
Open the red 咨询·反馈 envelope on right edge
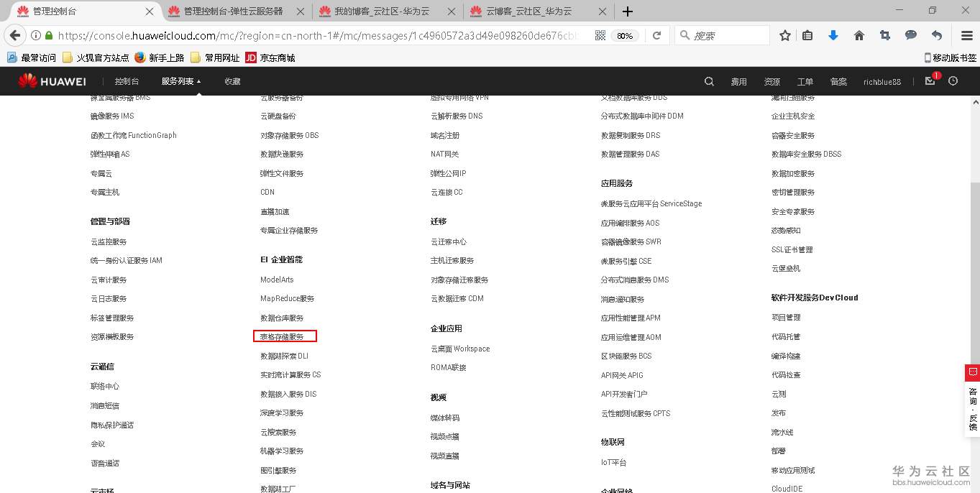coord(972,372)
